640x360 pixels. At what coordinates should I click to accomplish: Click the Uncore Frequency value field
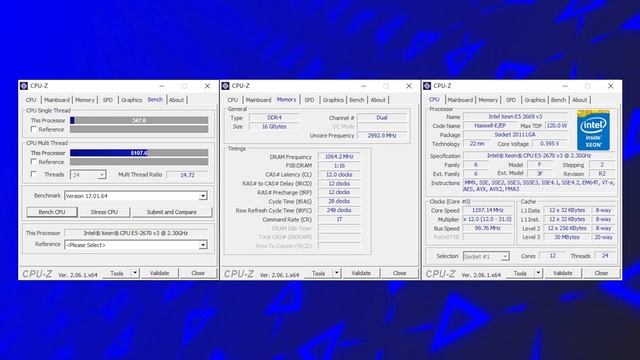[x=382, y=136]
